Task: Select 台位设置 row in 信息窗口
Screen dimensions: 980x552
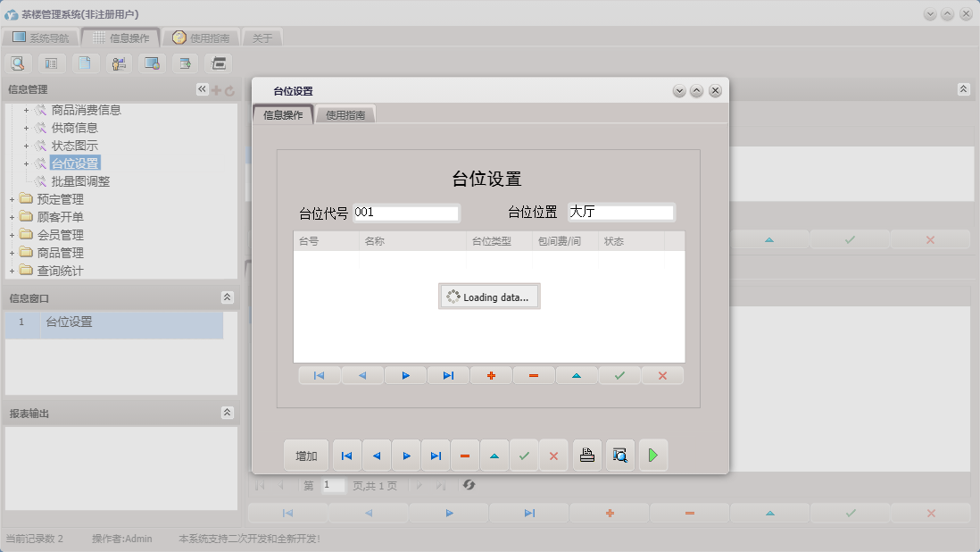Action: coord(114,325)
